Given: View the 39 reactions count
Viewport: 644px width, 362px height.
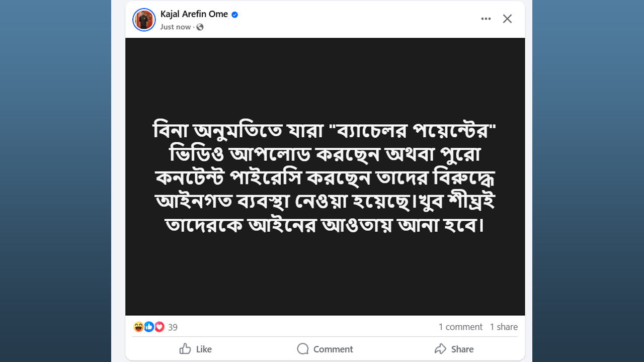Looking at the screenshot, I should [173, 327].
